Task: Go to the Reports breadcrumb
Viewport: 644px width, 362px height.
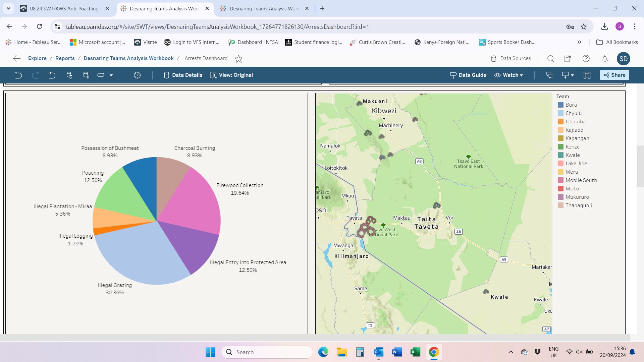Action: (x=65, y=58)
